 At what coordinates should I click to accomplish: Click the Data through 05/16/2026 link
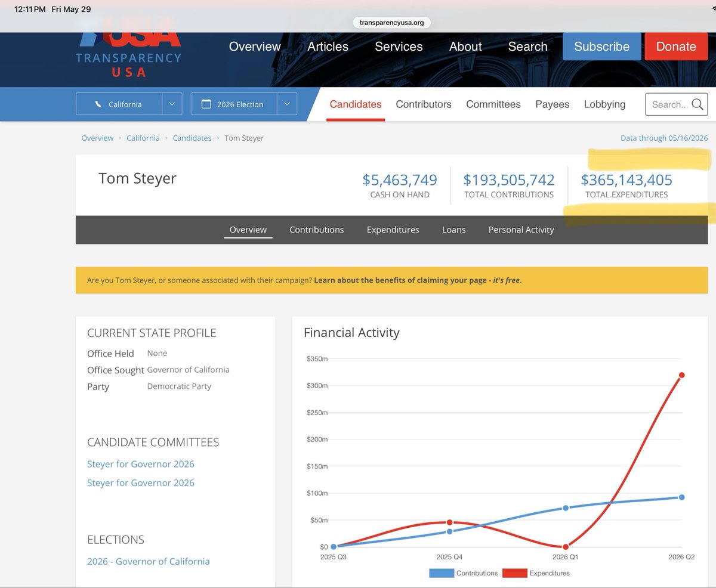664,138
